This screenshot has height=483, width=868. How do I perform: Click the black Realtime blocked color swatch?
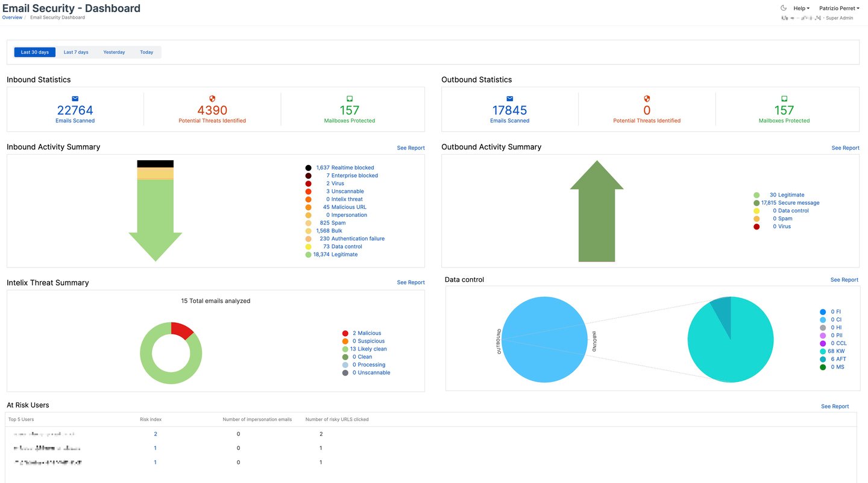pos(309,167)
